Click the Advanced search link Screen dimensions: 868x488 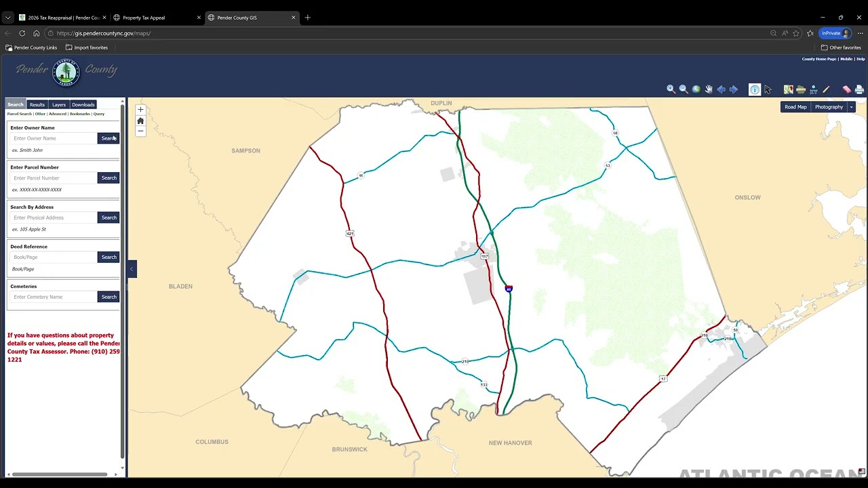click(58, 114)
